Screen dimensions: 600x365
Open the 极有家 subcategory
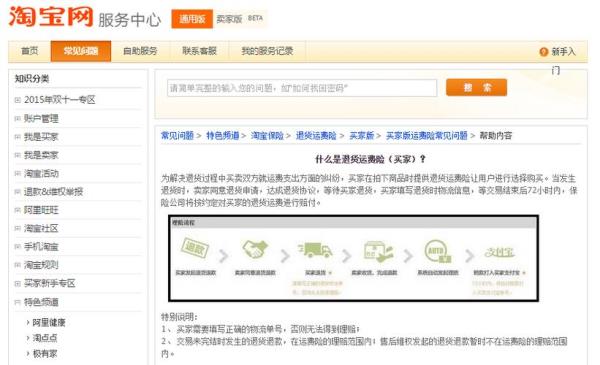[x=45, y=354]
